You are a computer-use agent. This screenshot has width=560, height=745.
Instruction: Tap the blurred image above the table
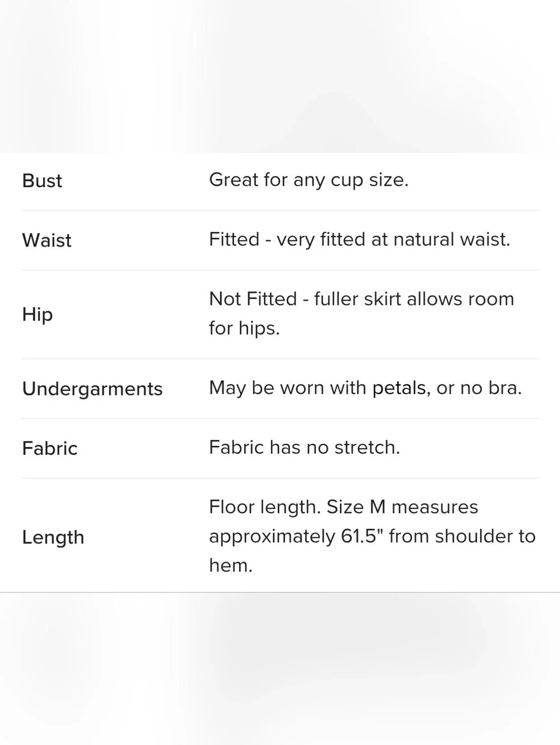(280, 76)
